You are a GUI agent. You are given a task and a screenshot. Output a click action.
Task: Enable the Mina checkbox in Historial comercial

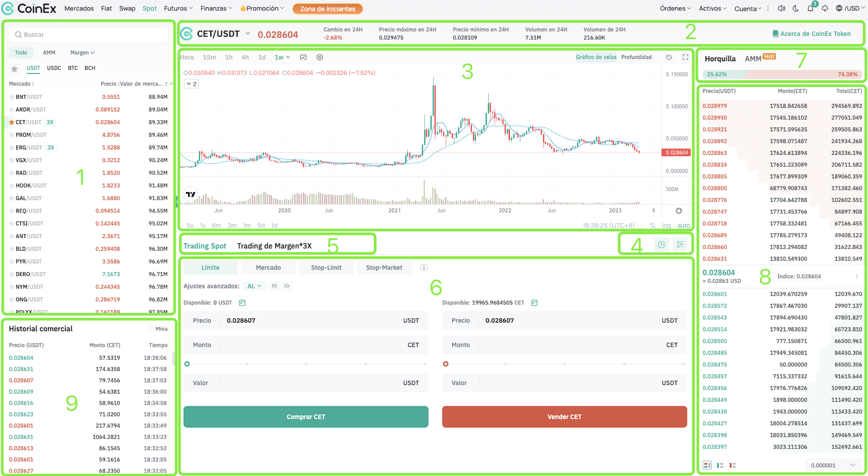[151, 329]
